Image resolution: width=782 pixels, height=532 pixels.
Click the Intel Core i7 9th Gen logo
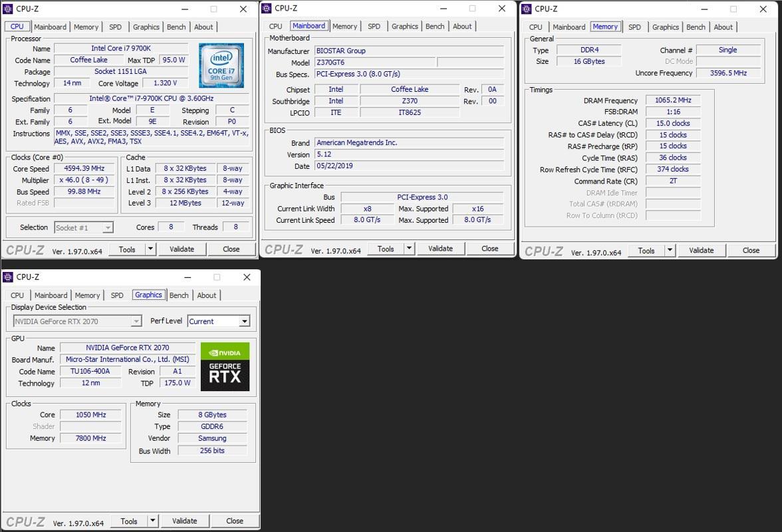coord(221,65)
